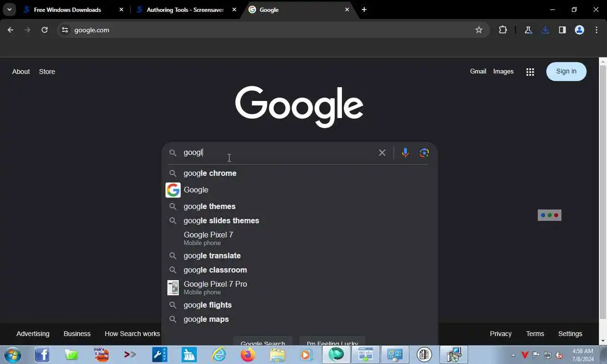The height and width of the screenshot is (364, 607).
Task: Open How Search works link
Action: point(132,334)
